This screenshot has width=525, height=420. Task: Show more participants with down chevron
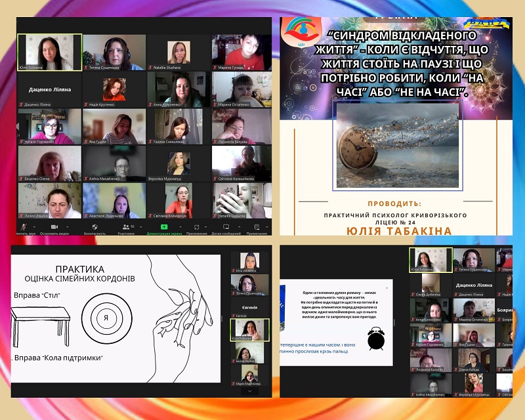point(250,391)
